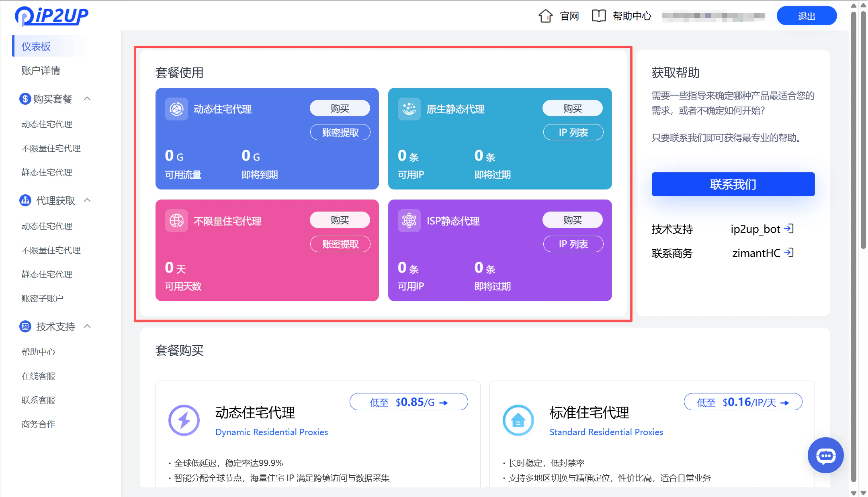Open 帮助中心 via the book icon
Image resolution: width=868 pixels, height=497 pixels.
pos(598,16)
